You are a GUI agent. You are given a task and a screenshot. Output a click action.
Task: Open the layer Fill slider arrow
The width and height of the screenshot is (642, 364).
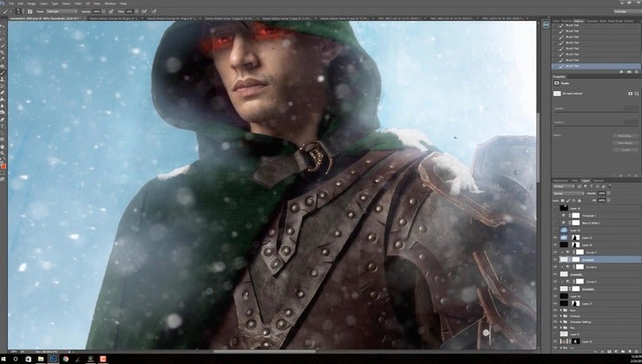(609, 200)
